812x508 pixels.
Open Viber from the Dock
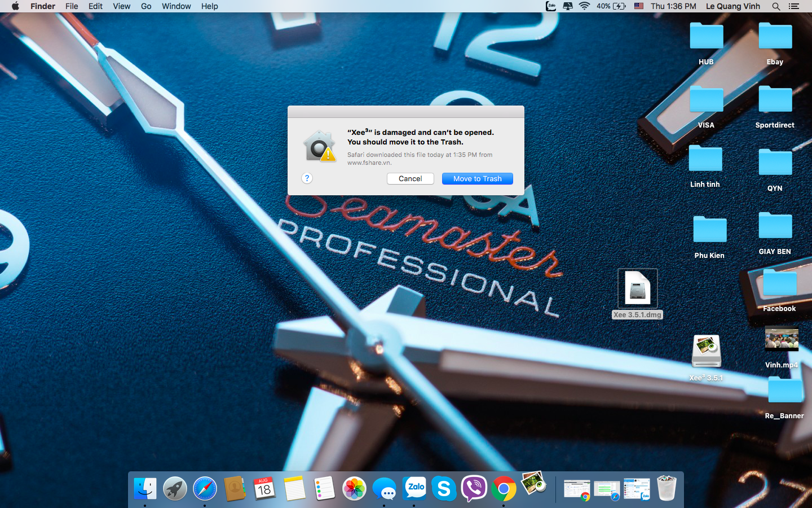[474, 489]
